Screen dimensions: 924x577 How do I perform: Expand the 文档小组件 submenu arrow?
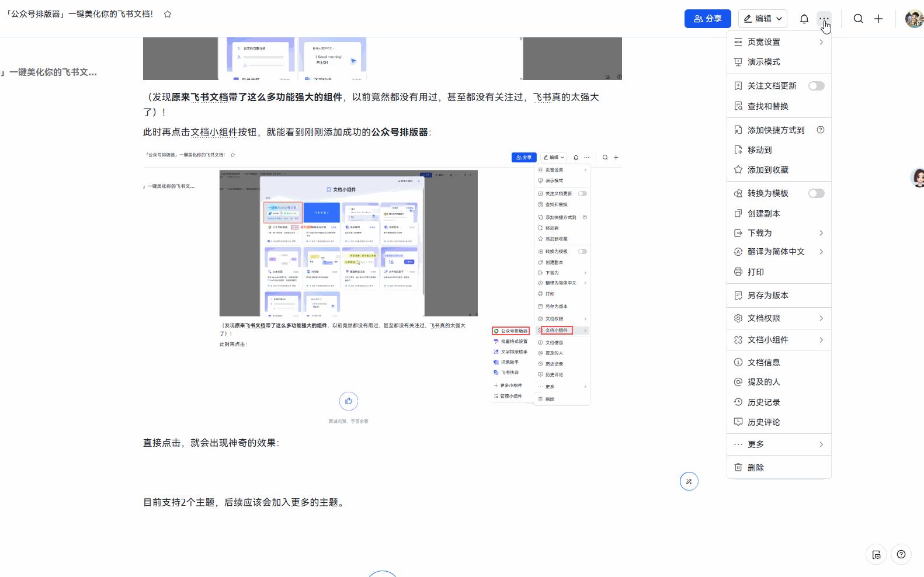[x=821, y=340]
